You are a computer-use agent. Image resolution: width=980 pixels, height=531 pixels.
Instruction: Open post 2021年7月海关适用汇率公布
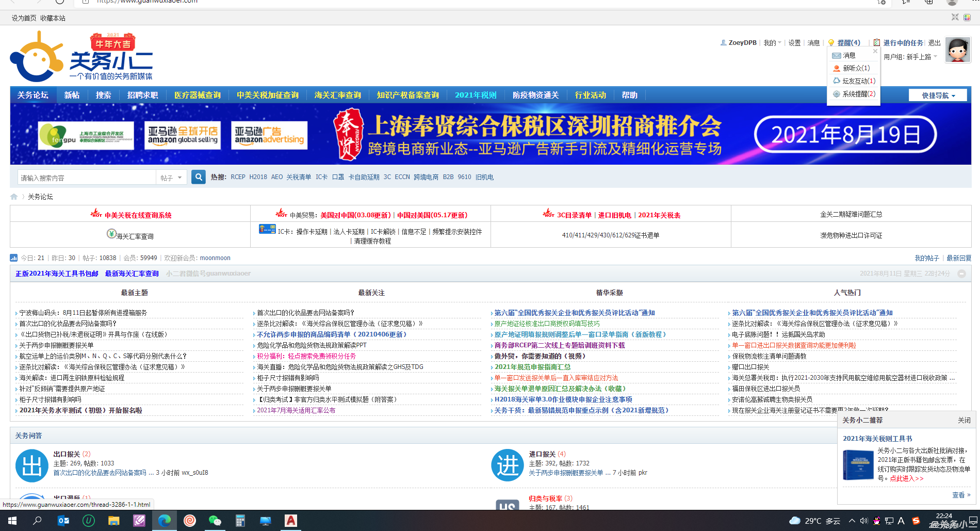coord(296,410)
